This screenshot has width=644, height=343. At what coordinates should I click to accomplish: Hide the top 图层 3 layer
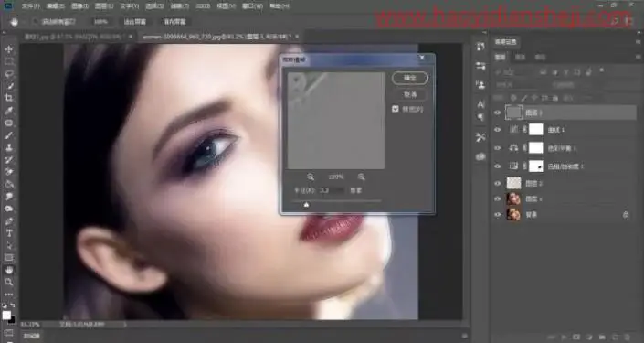click(497, 113)
